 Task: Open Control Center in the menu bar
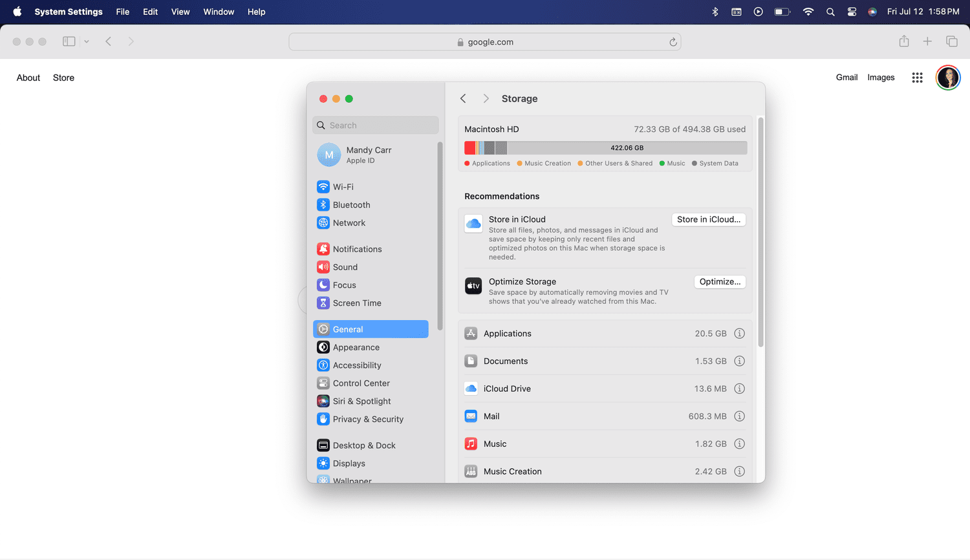tap(852, 12)
